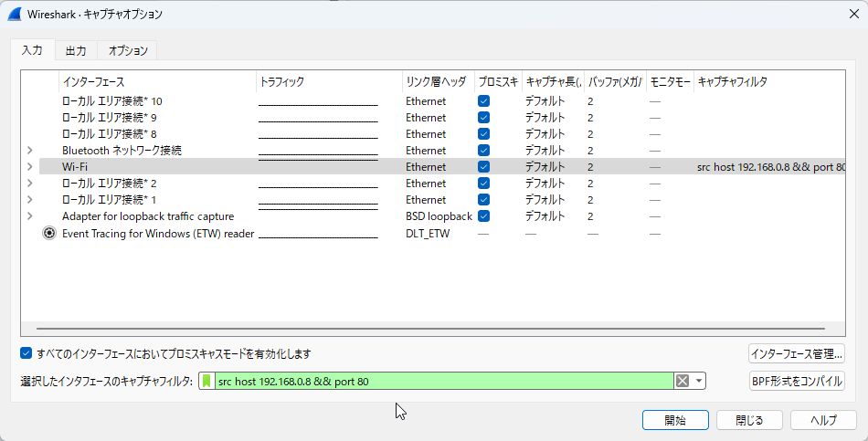Screen dimensions: 868x441
Task: Click Wi-Fi row's デフォルト snaplen cell
Action: (x=545, y=166)
